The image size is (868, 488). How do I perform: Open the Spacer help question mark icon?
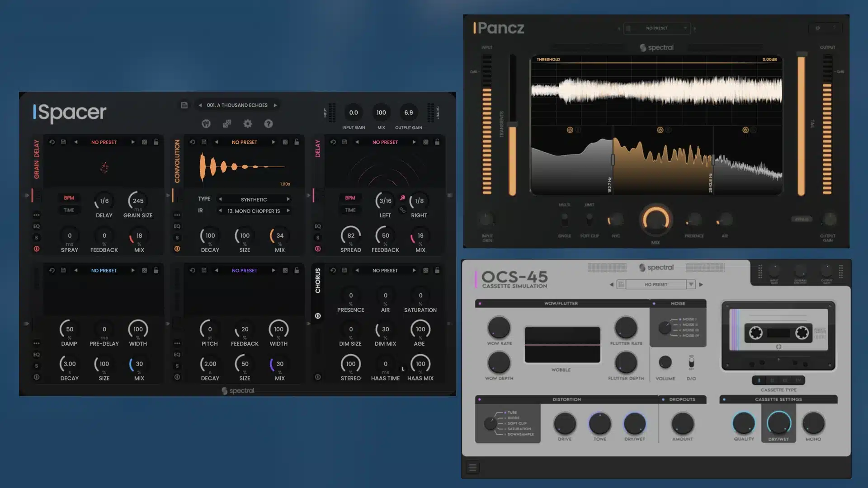[269, 123]
